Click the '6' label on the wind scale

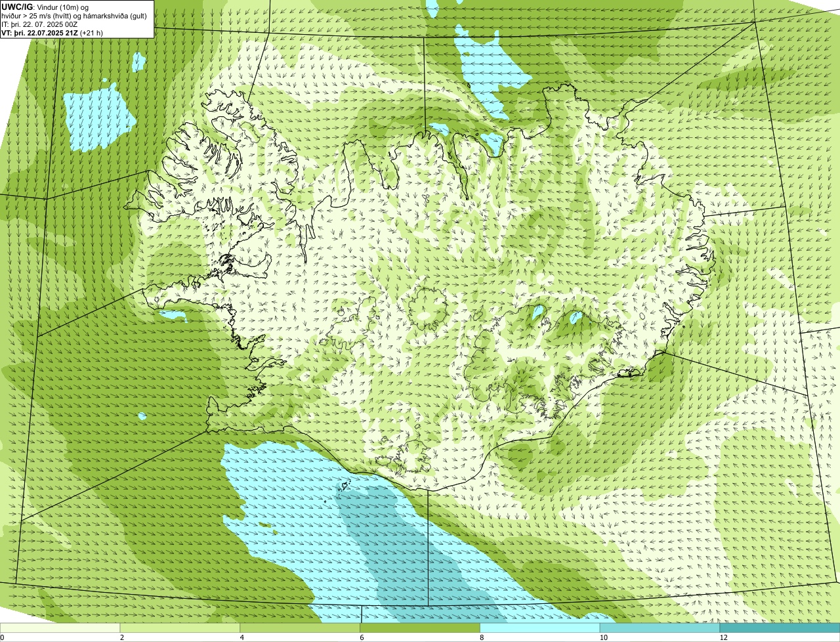coord(362,638)
